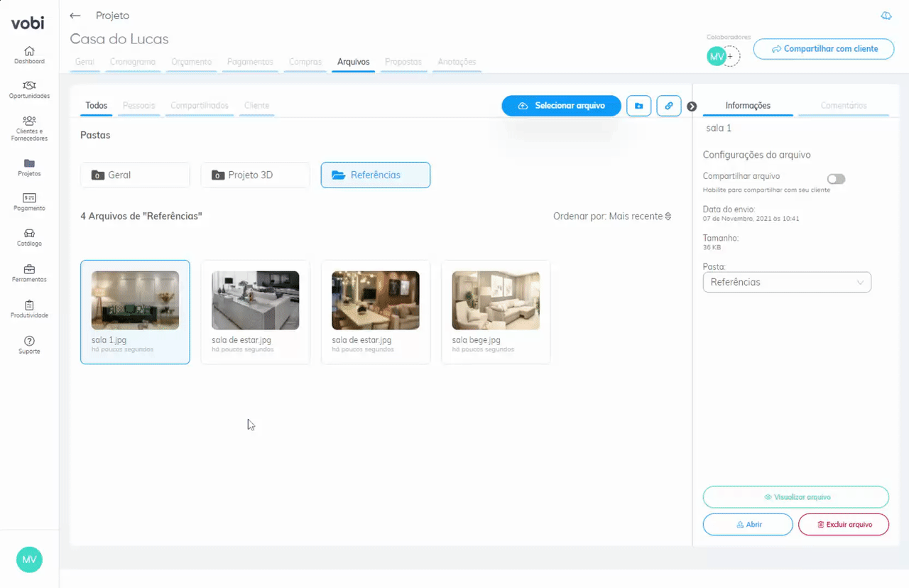
Task: Click the MV collaborator avatar under Colaboradores
Action: coord(716,57)
